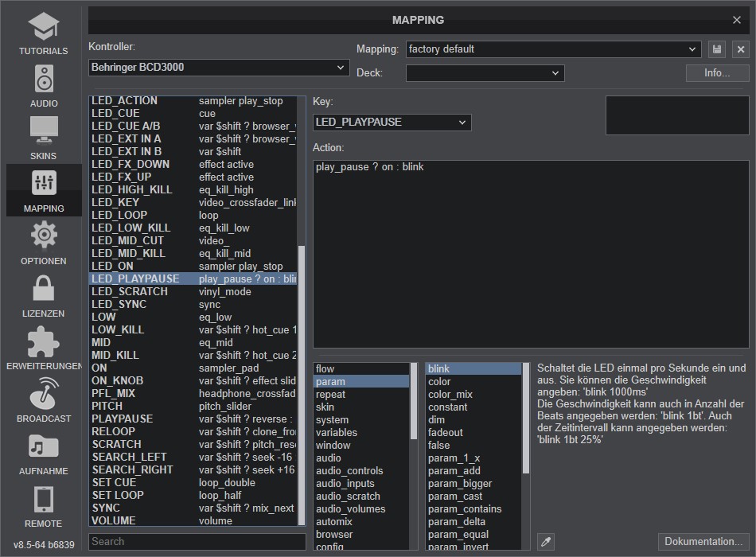Open Lizenzen padlock icon

pyautogui.click(x=44, y=288)
